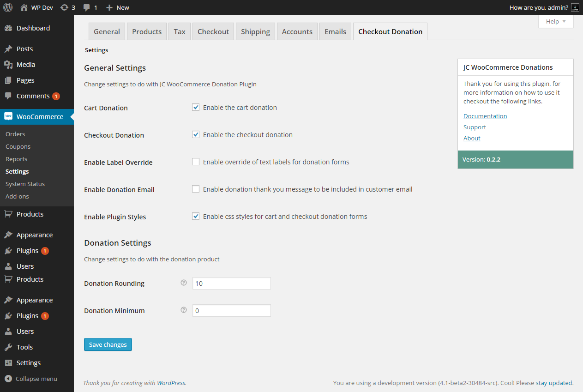Switch to the Products settings tab

[x=147, y=31]
